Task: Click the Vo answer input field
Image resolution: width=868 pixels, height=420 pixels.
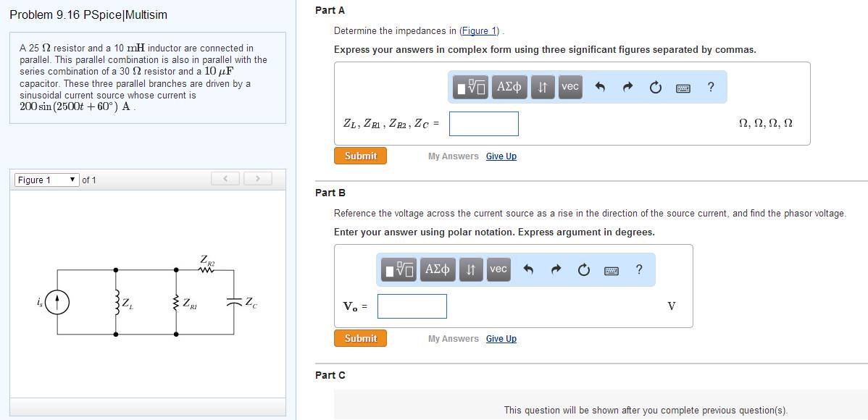Action: (x=412, y=306)
